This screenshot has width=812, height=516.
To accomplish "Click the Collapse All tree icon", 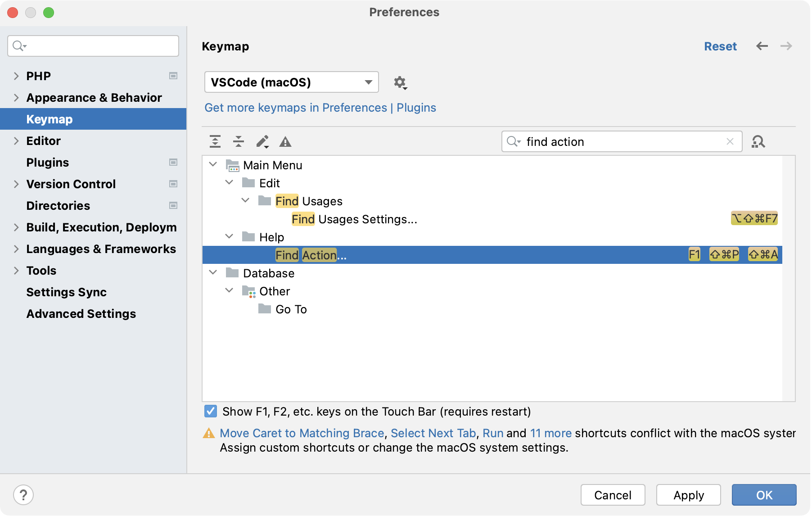I will (x=239, y=142).
